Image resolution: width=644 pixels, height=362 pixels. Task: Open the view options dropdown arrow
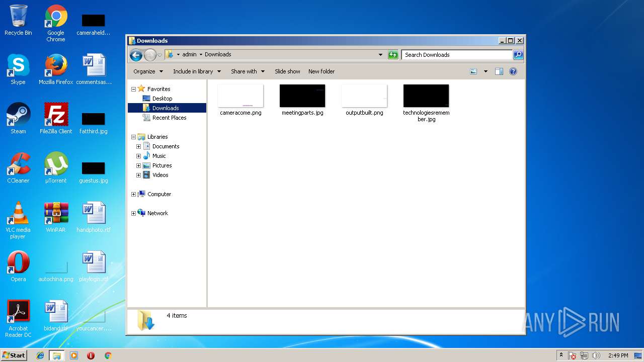pos(486,71)
